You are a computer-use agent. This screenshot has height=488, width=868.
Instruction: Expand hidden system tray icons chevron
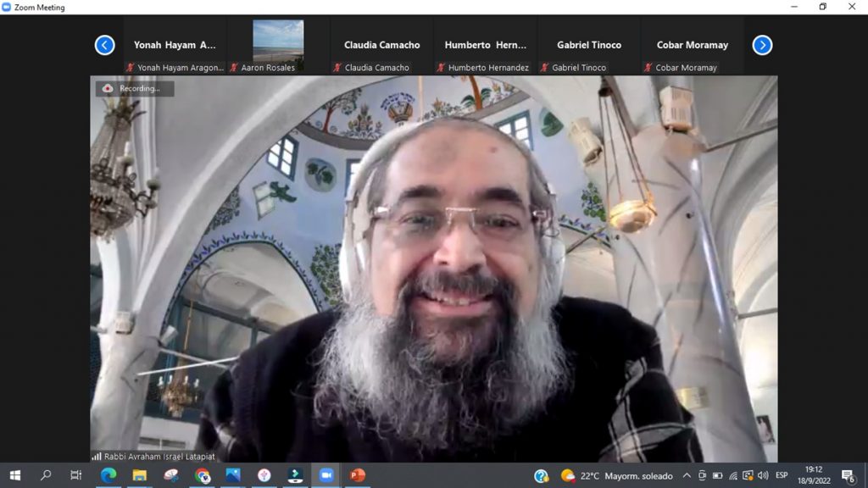687,475
